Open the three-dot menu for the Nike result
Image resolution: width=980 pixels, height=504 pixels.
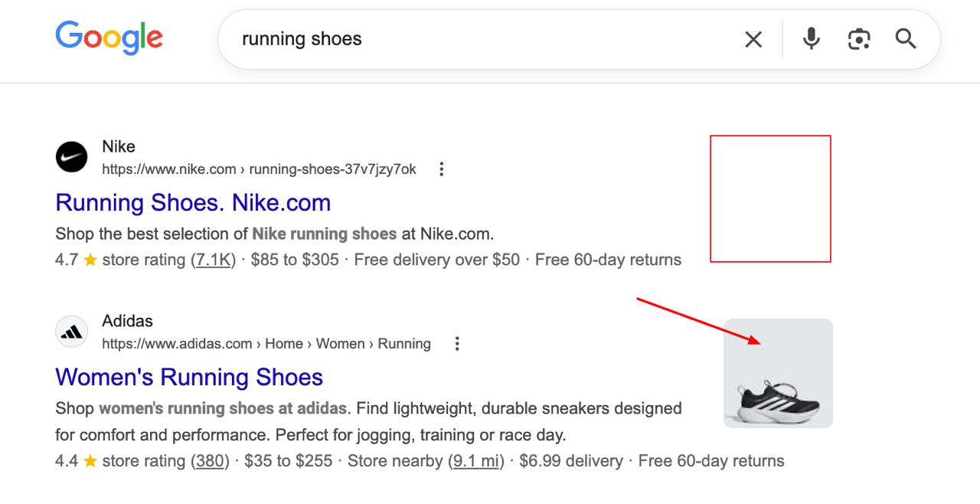442,169
